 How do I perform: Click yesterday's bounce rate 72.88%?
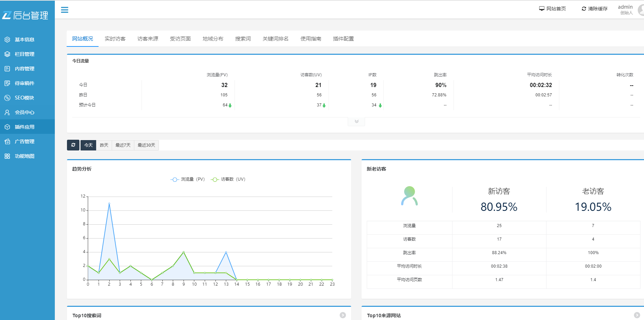pos(439,95)
